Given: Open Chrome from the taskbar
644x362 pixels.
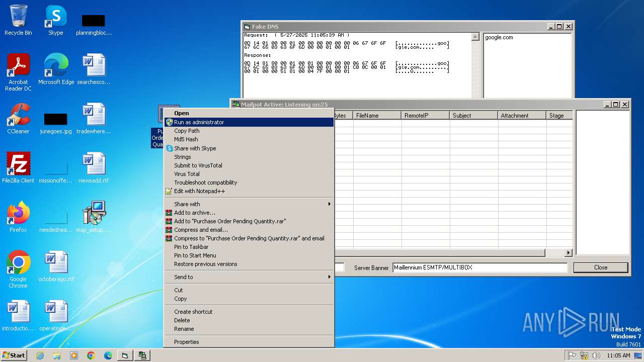Looking at the screenshot, I should pos(91,355).
